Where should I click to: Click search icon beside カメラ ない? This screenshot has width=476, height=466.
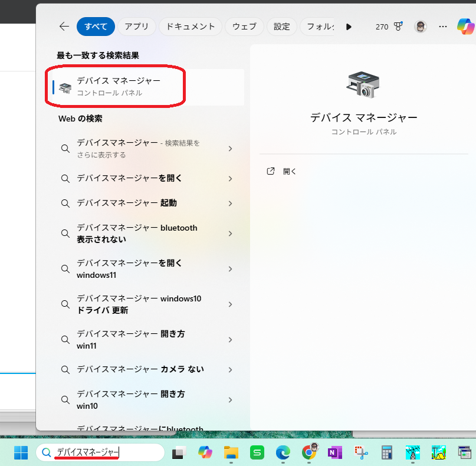65,369
